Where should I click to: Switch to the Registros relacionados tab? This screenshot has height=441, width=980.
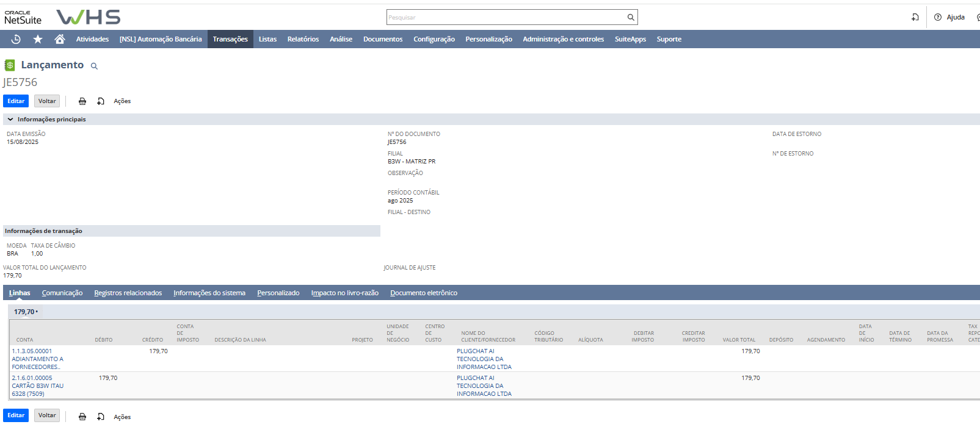128,293
